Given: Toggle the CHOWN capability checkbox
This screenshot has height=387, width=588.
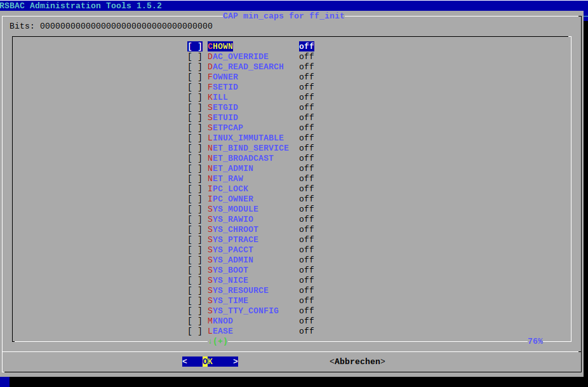Looking at the screenshot, I should (195, 46).
